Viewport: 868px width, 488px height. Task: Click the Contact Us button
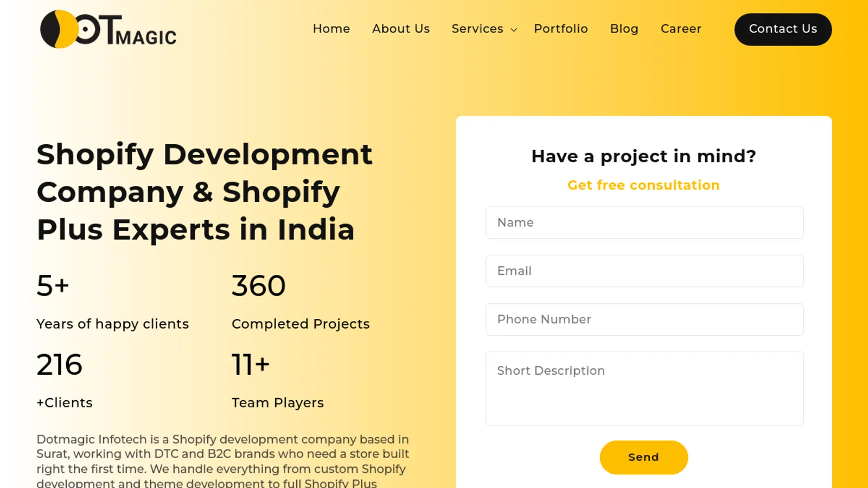click(783, 29)
